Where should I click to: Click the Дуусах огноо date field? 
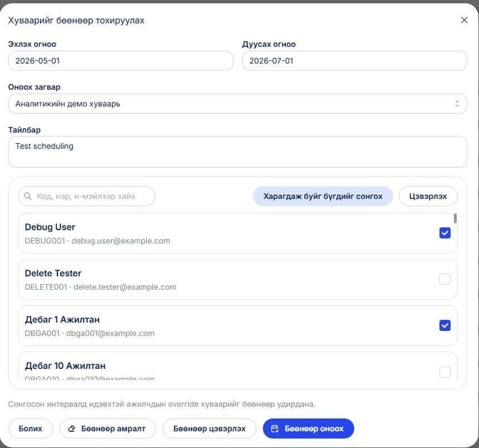coord(355,61)
